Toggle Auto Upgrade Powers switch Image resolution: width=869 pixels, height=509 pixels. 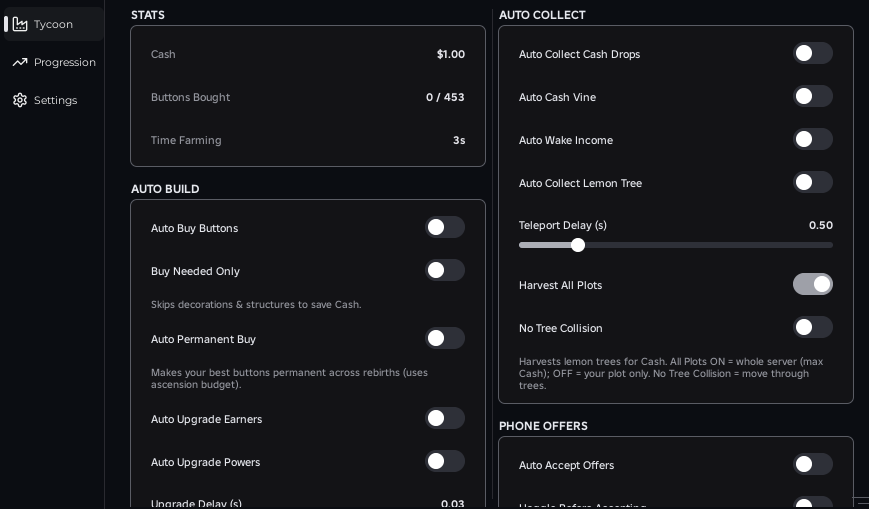click(444, 461)
